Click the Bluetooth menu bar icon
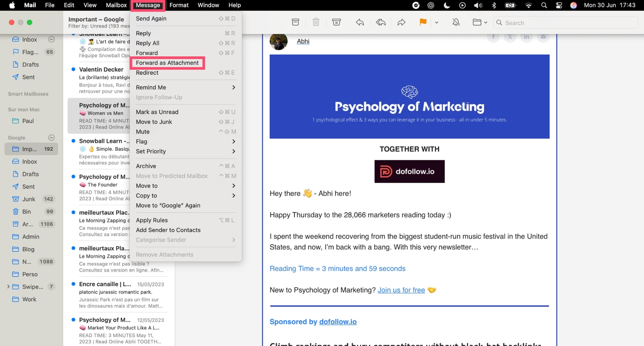Image resolution: width=644 pixels, height=346 pixels. (x=494, y=5)
